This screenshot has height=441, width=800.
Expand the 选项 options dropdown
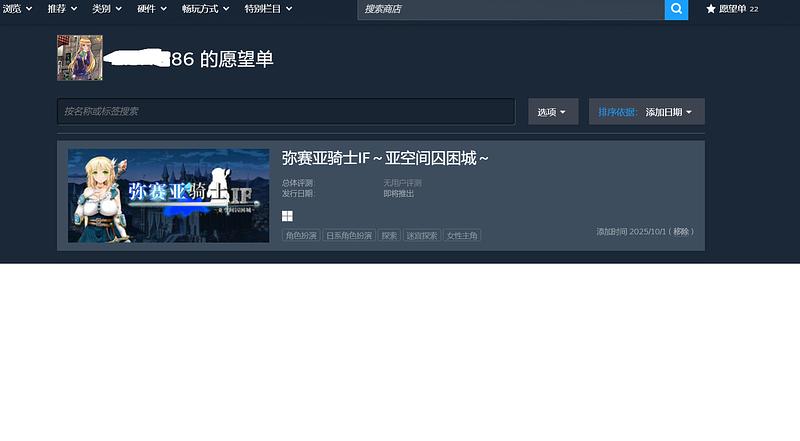coord(553,112)
